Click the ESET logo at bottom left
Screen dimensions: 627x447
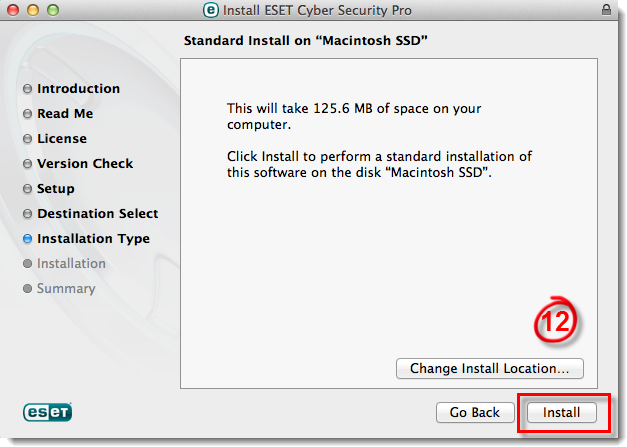pyautogui.click(x=48, y=412)
